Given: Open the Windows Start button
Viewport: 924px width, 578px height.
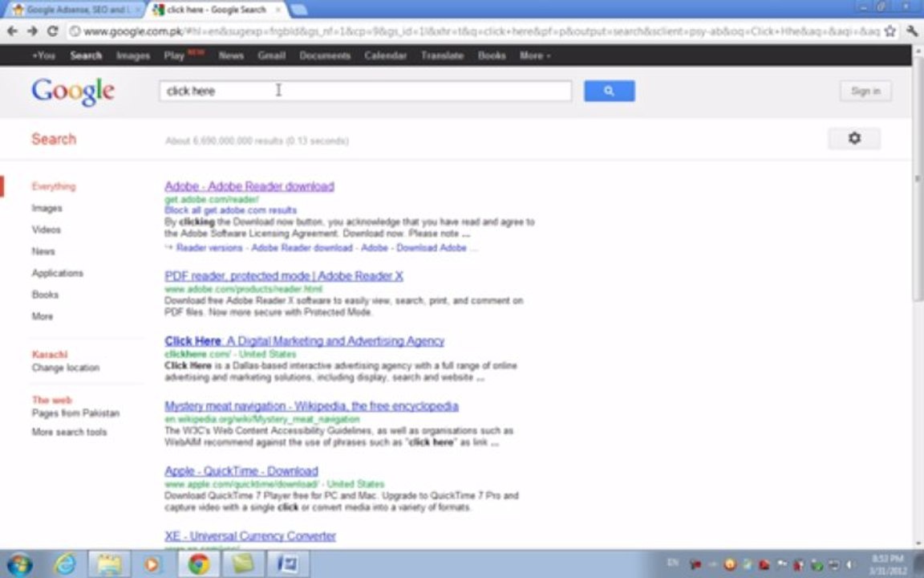Looking at the screenshot, I should pos(20,564).
